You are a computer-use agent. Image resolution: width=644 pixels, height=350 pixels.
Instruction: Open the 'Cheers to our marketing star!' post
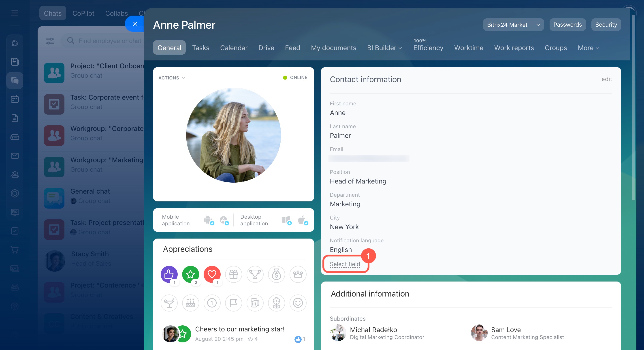click(240, 329)
